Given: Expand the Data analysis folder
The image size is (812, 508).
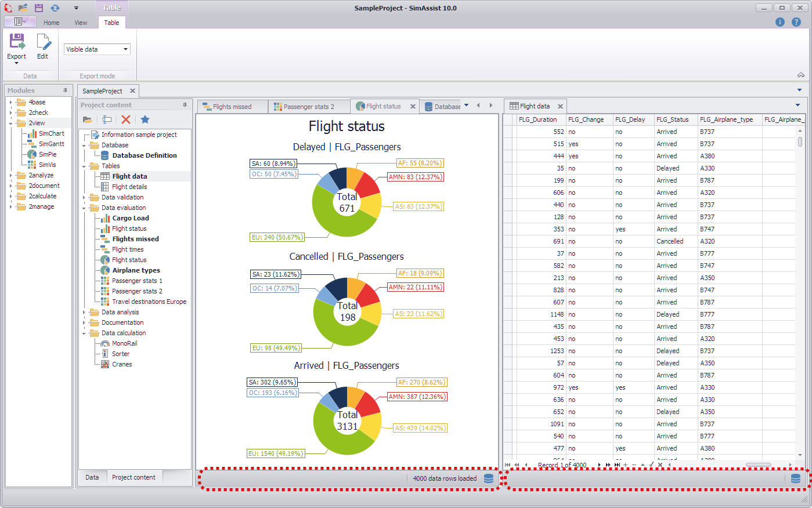Looking at the screenshot, I should (84, 312).
